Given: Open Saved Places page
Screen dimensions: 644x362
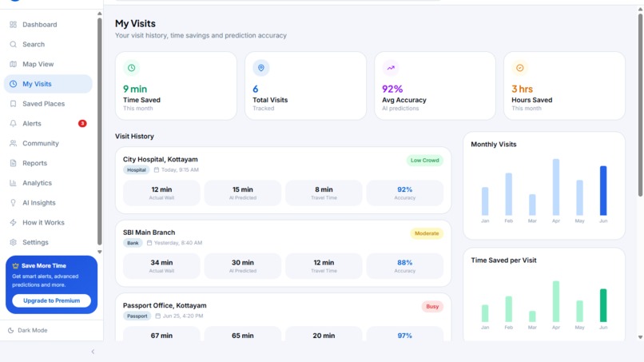Looking at the screenshot, I should click(48, 104).
